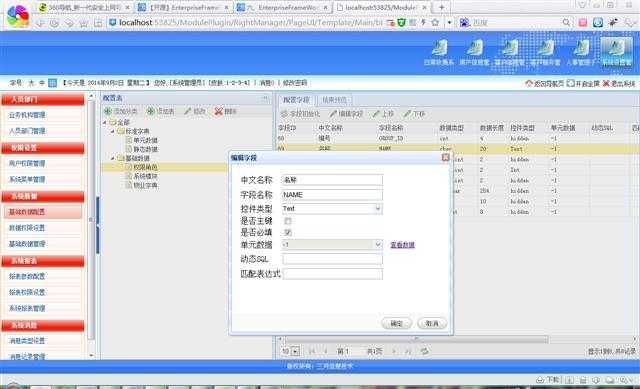The width and height of the screenshot is (640, 389).
Task: Click 下移 move down toolbar icon
Action: (x=407, y=113)
